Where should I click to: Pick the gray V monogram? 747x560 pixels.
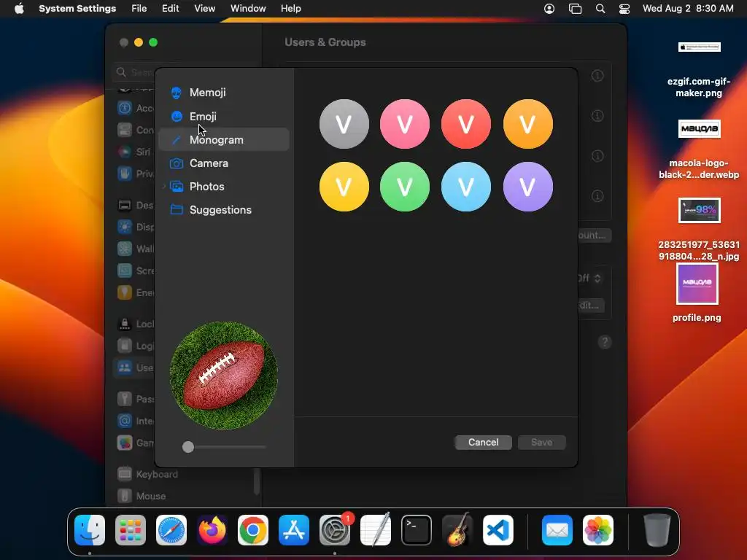[344, 124]
